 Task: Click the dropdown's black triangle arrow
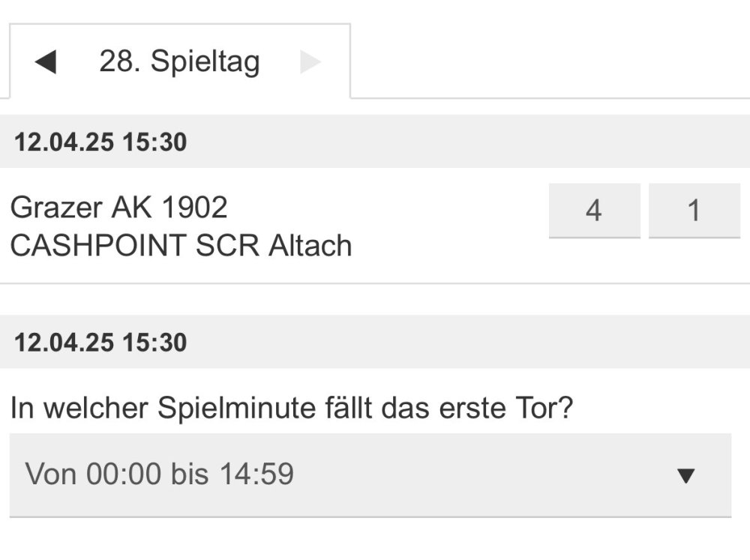(x=685, y=475)
